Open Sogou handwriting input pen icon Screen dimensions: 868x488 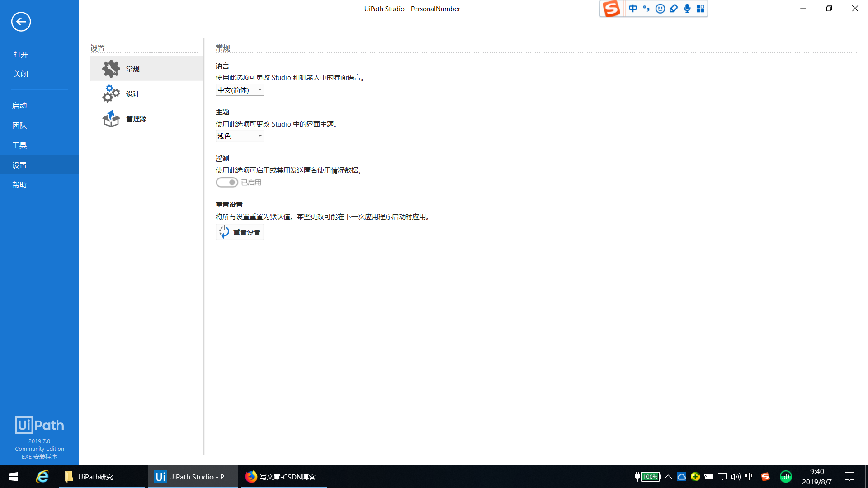coord(673,8)
